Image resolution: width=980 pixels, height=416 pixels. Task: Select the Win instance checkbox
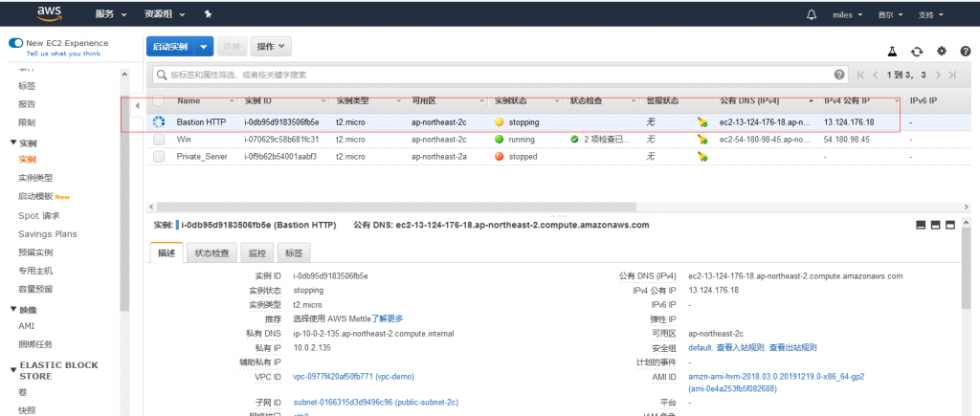coord(159,140)
